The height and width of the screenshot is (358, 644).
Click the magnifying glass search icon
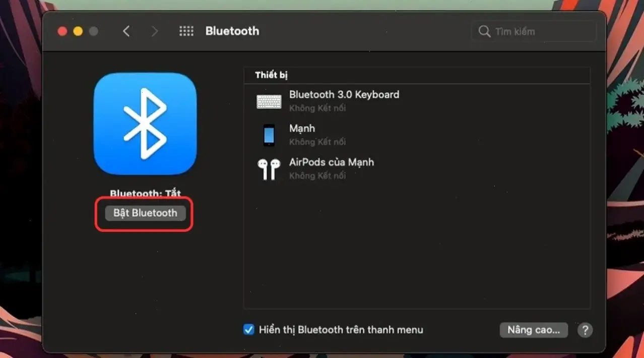coord(484,31)
